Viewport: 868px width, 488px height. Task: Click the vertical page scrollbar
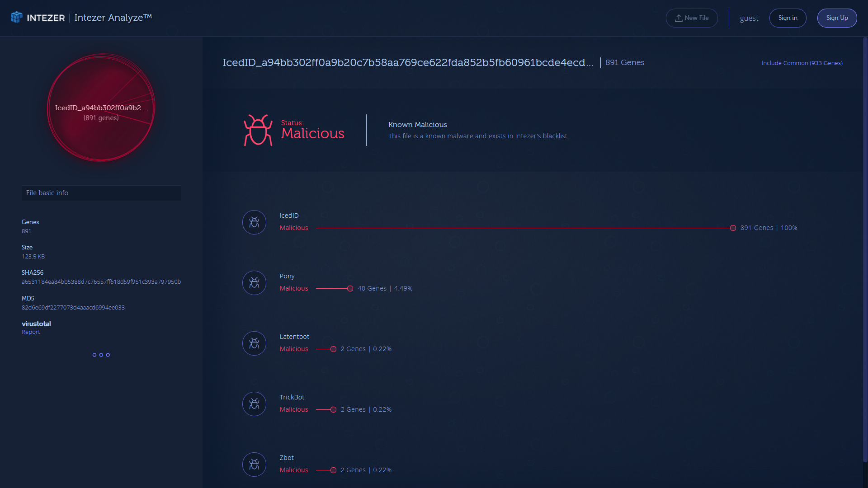tap(865, 249)
